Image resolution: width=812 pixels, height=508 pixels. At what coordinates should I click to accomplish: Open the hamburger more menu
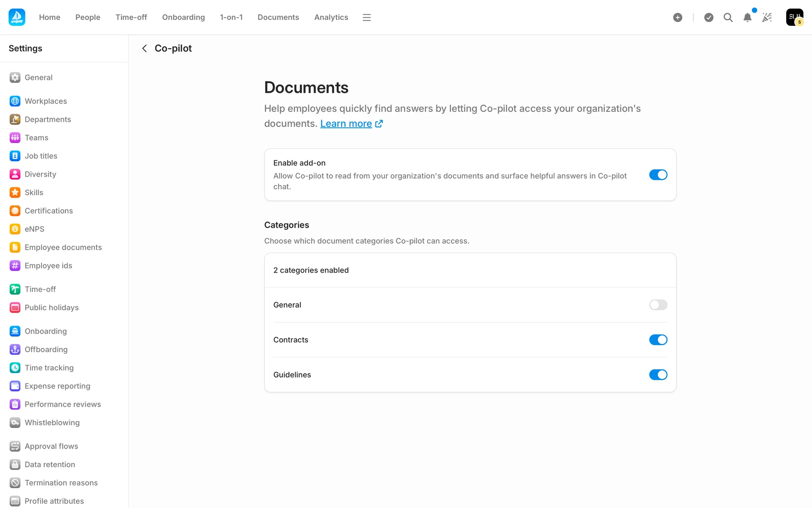pyautogui.click(x=367, y=17)
